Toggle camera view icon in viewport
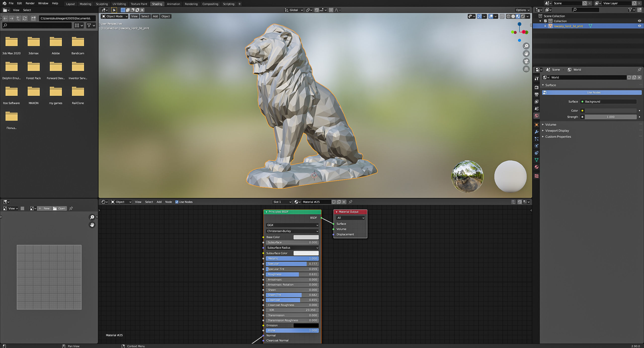 pyautogui.click(x=526, y=61)
